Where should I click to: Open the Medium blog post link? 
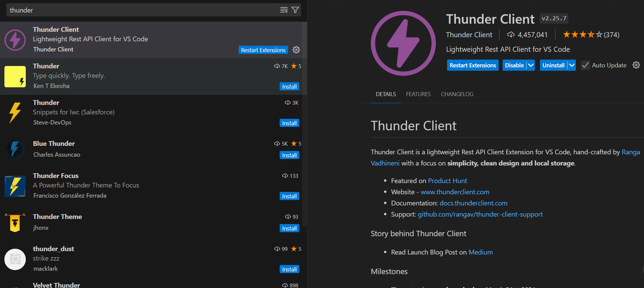point(481,252)
